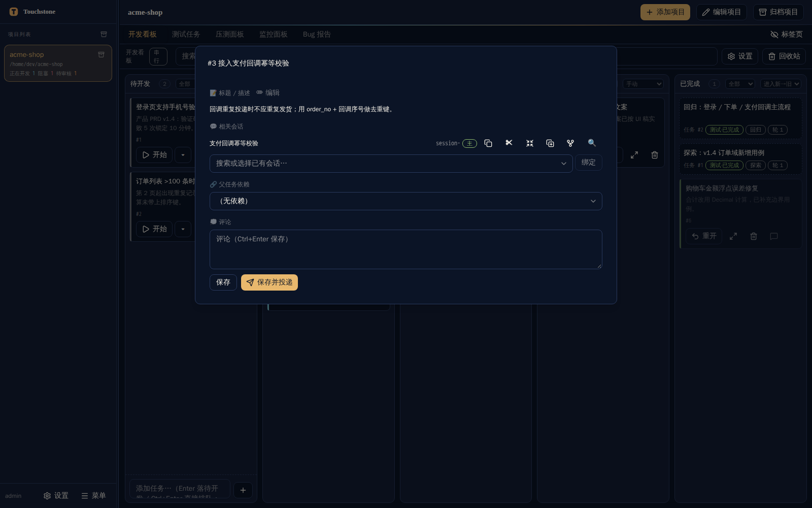The width and height of the screenshot is (812, 508).
Task: Click the Touchstone logo icon
Action: click(14, 12)
